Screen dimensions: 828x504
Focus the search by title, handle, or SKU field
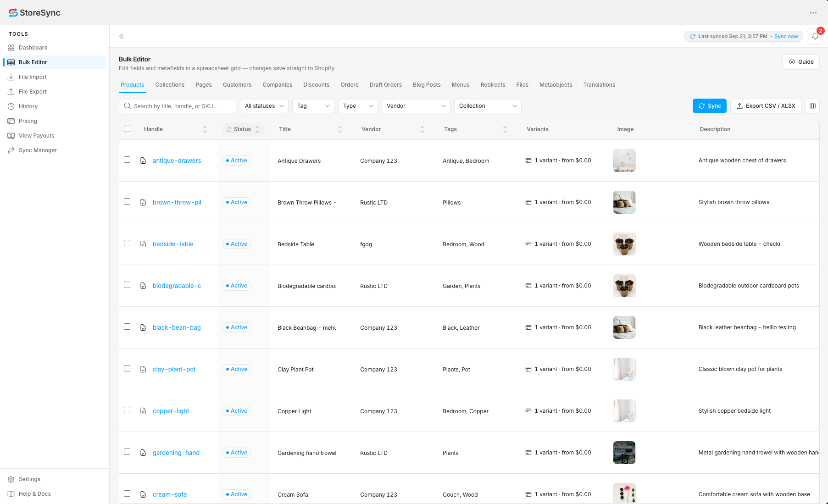178,106
